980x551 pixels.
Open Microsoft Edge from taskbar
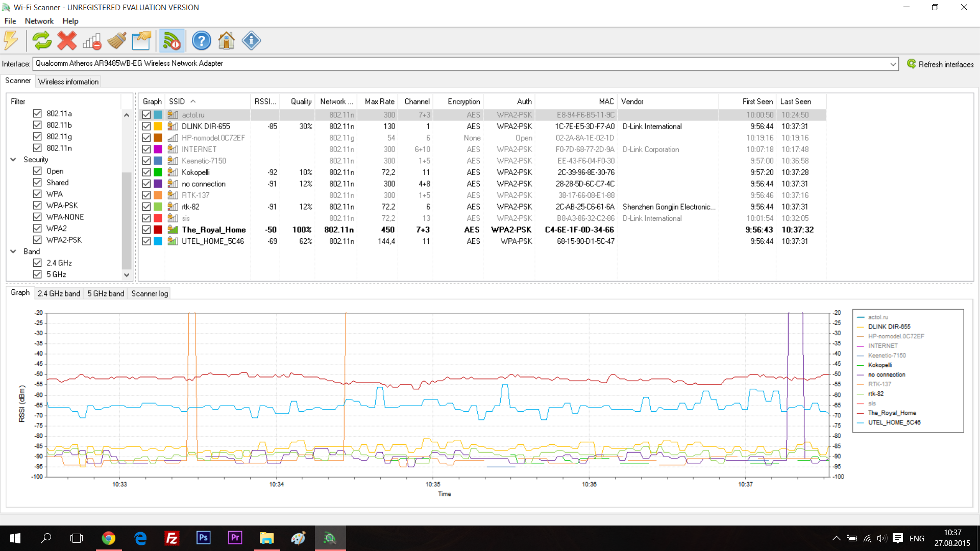pos(140,538)
